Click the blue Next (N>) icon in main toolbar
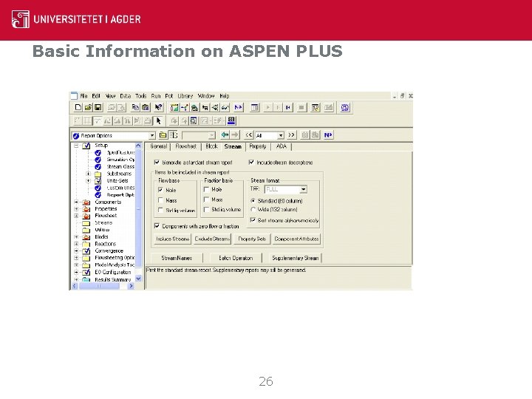This screenshot has height=399, width=532. coord(239,108)
